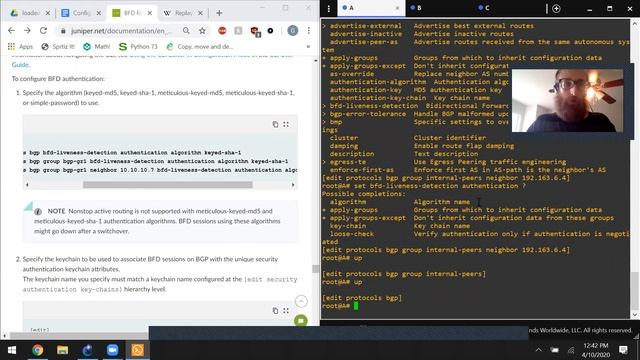The width and height of the screenshot is (640, 360).
Task: Copy the second code block with copy icon
Action: tap(275, 311)
